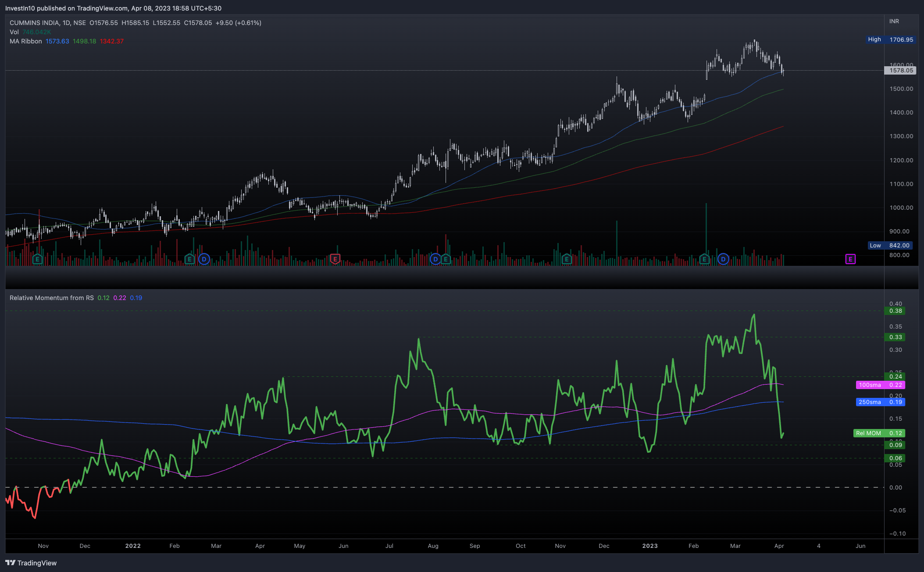
Task: Click the blue 0.19 value in momentum legend
Action: pyautogui.click(x=136, y=298)
